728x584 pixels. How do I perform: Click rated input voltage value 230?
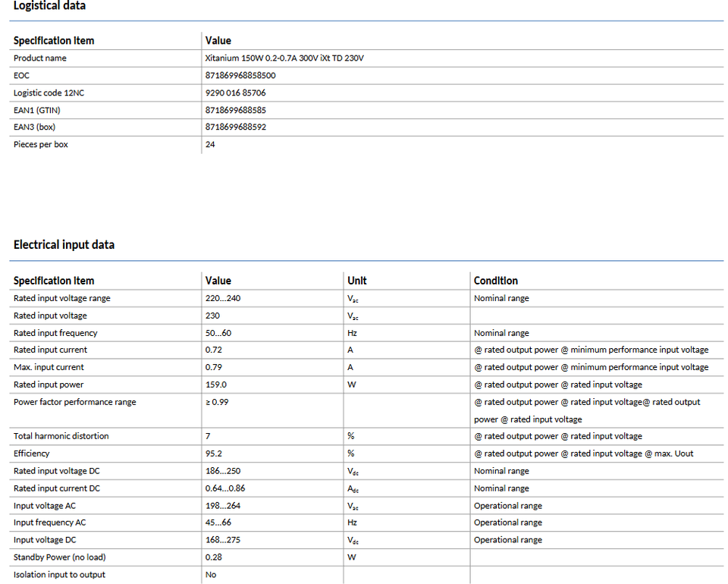point(212,316)
